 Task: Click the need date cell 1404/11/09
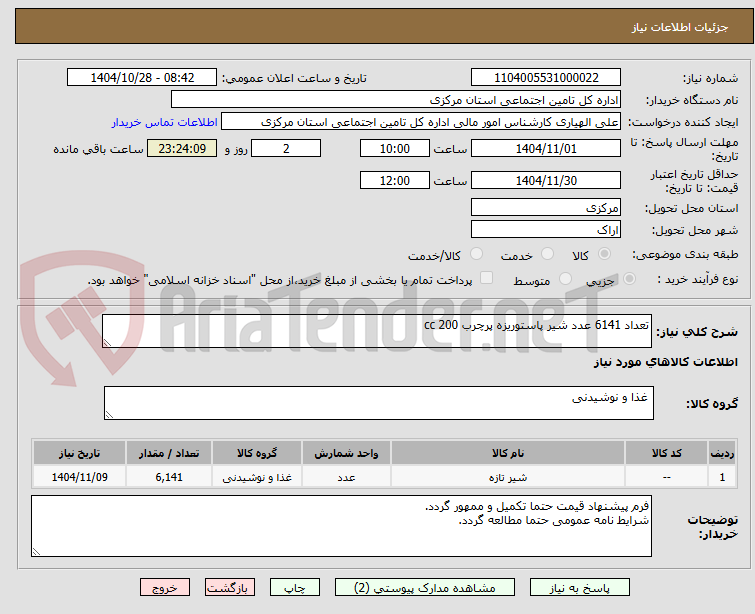79,477
